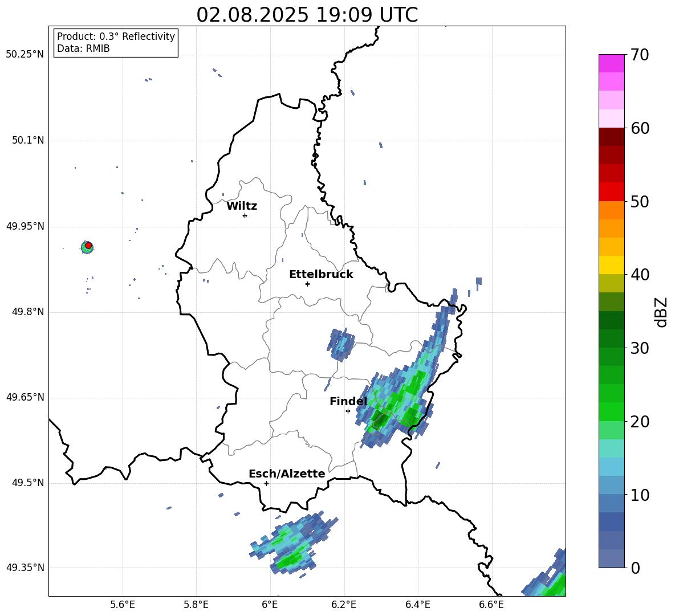Click the 49.35°N latitude label
The image size is (675, 616).
pos(25,568)
